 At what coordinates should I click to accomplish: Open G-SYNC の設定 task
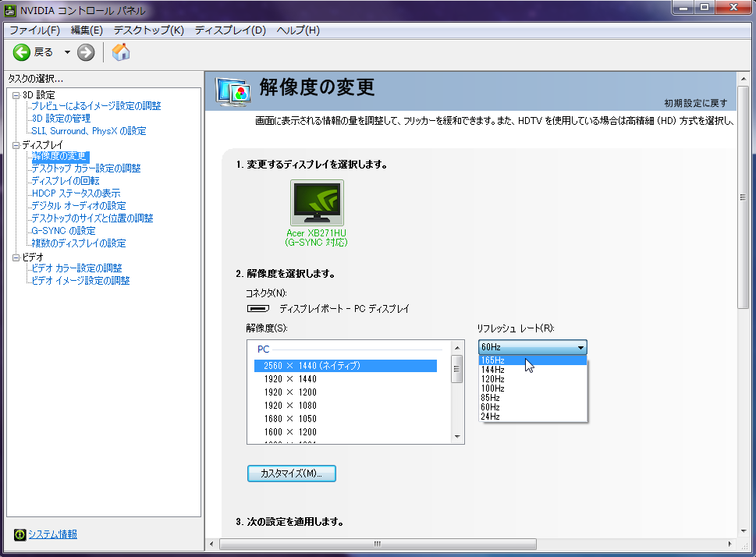coord(63,232)
